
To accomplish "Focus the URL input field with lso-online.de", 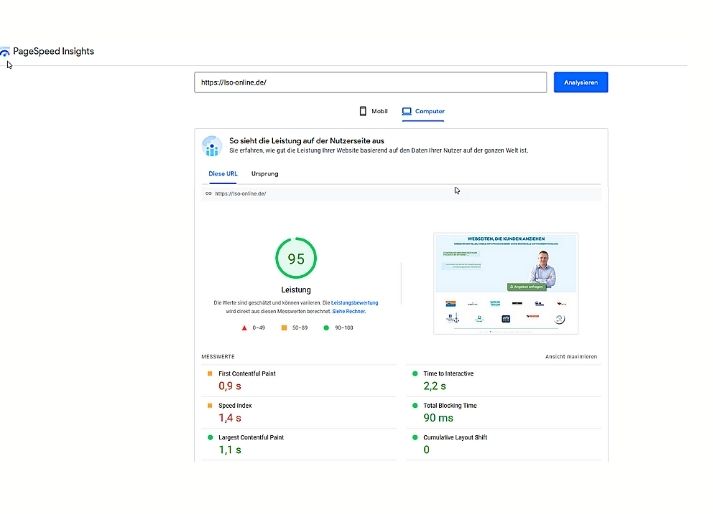I will 370,82.
